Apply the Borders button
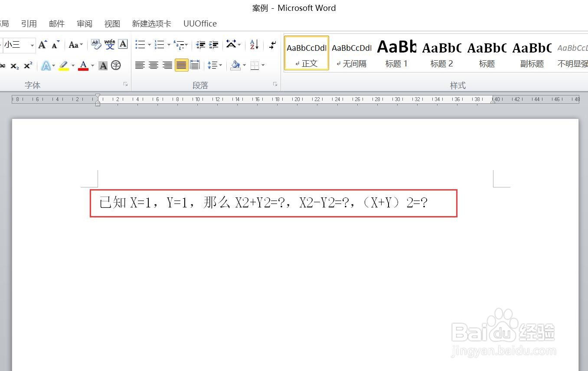This screenshot has height=371, width=588. [x=255, y=66]
